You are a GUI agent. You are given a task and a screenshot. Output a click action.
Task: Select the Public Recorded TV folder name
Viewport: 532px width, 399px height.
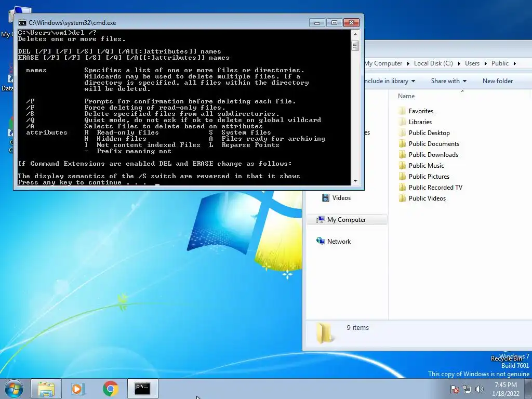435,187
